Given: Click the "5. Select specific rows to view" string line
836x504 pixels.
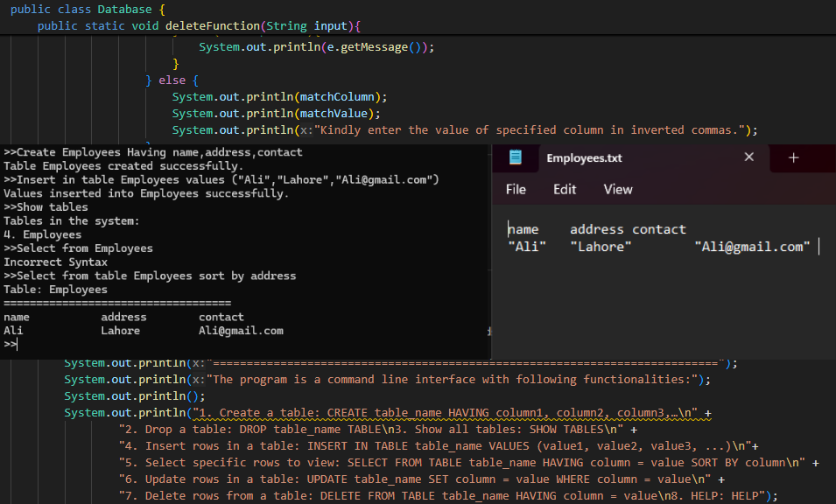Looking at the screenshot, I should (468, 463).
